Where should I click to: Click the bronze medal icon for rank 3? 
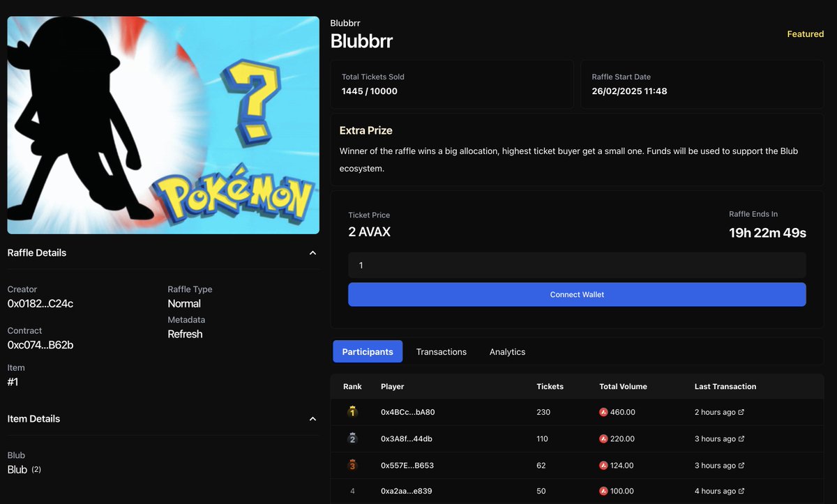(352, 465)
